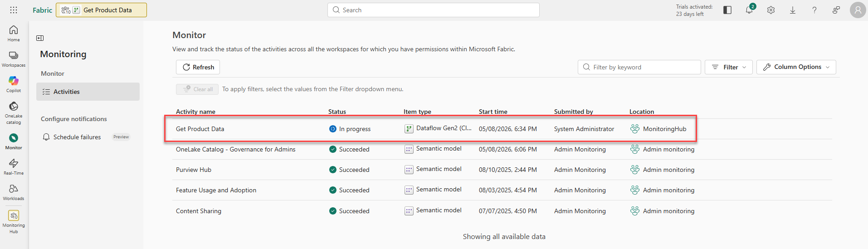868x249 pixels.
Task: Click the Get Product Data header tab
Action: coord(101,10)
